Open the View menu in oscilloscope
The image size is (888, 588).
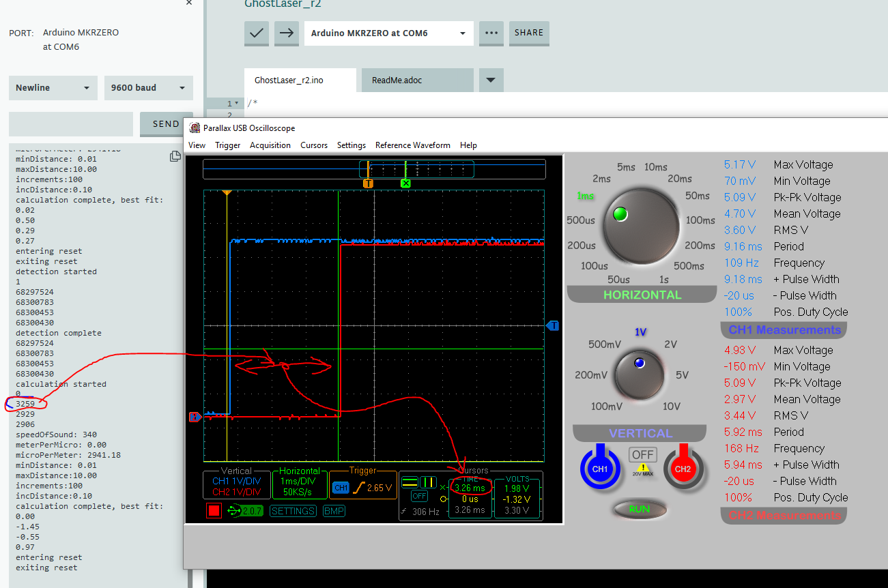point(197,145)
